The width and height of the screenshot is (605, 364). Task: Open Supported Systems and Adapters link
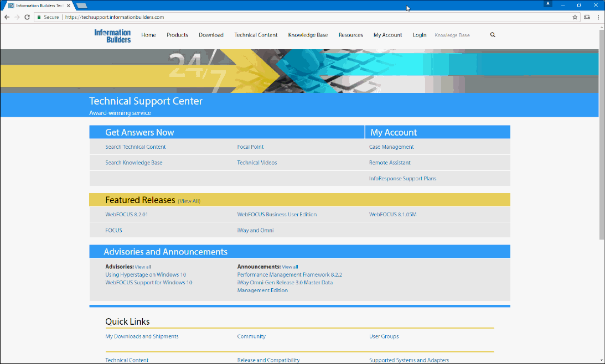pos(409,360)
